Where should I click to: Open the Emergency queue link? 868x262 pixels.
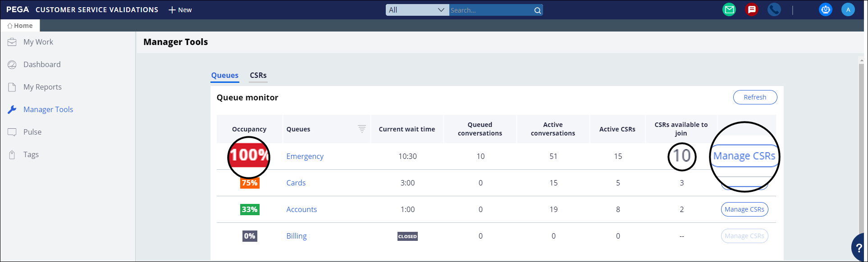click(x=305, y=156)
